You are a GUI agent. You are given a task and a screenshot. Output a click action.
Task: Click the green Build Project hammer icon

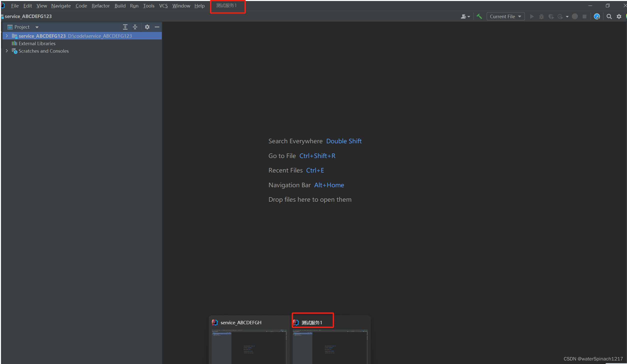point(479,16)
